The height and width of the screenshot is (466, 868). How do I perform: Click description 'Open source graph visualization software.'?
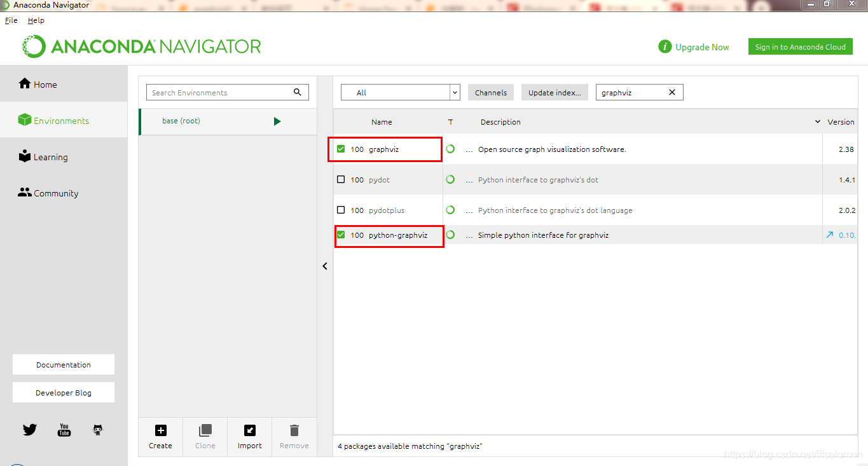[552, 149]
